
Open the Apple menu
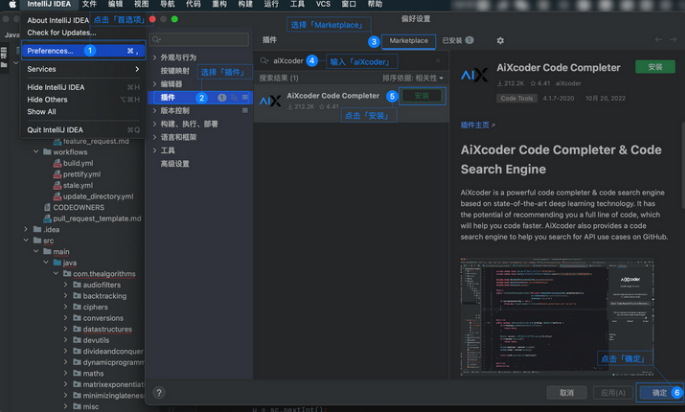coord(12,4)
